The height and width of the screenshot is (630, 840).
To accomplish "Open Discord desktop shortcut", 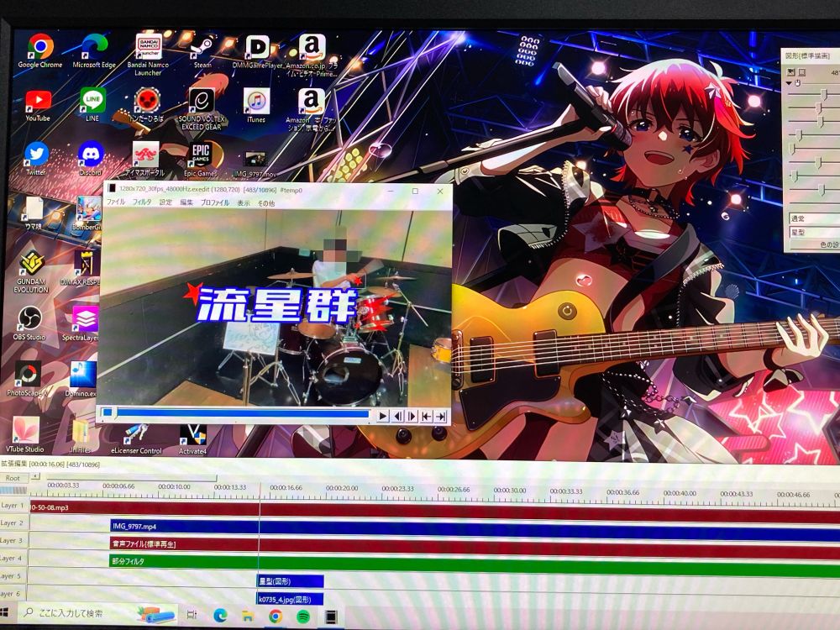I will coord(91,159).
